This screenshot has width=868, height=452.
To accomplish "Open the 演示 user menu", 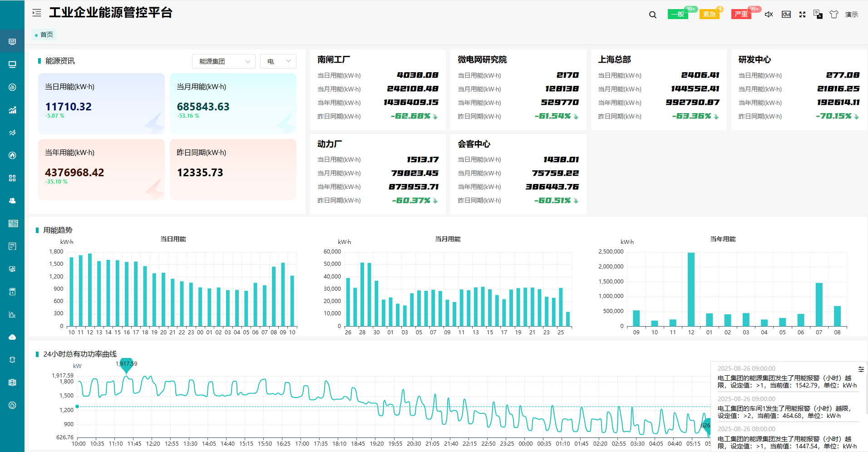I will click(851, 15).
